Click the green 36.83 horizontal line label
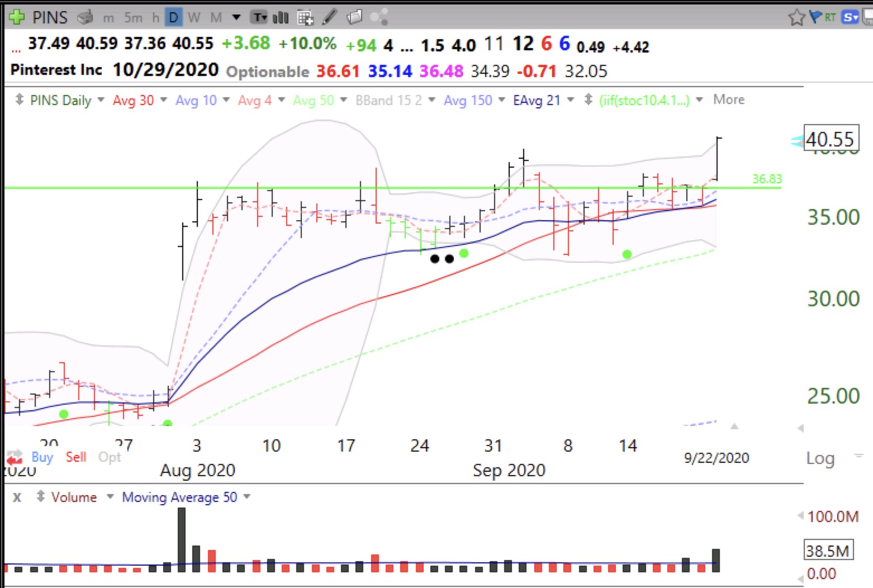This screenshot has width=873, height=588. click(x=767, y=179)
